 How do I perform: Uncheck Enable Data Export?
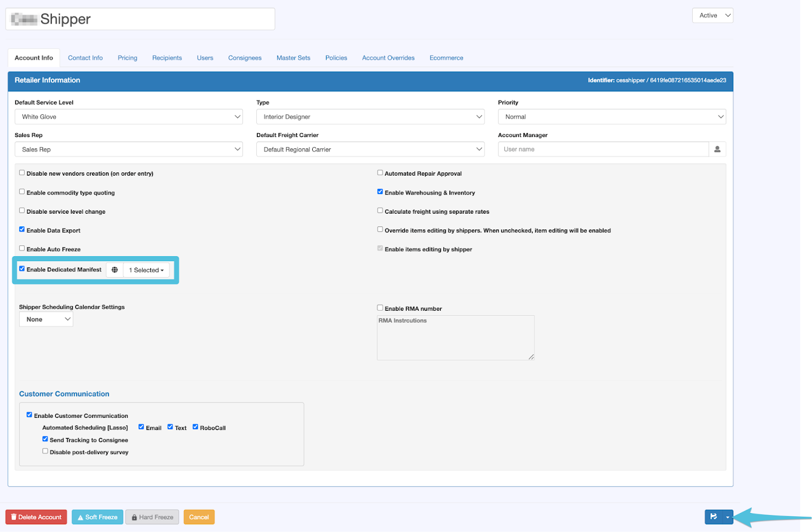click(x=22, y=230)
